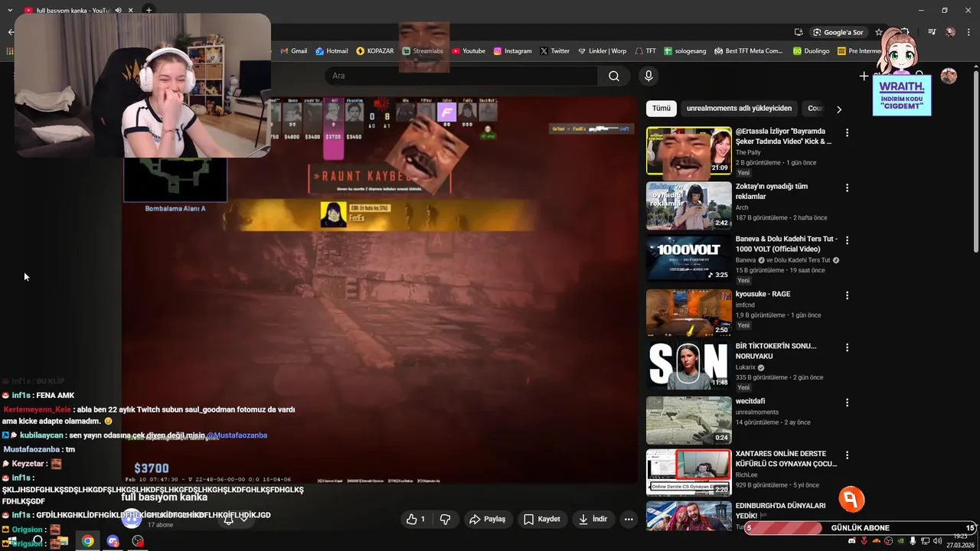
Task: Show more filter chips with right arrow
Action: click(x=838, y=109)
